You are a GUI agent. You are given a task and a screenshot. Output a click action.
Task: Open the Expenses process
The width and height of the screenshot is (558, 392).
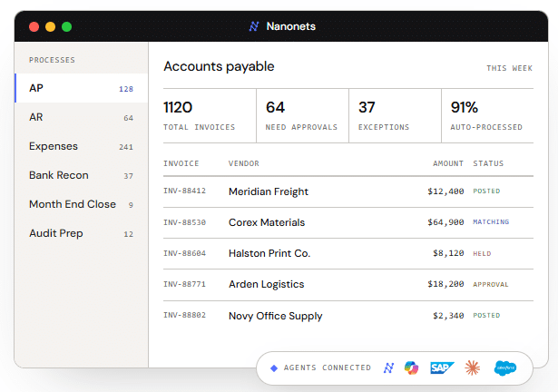tap(82, 146)
